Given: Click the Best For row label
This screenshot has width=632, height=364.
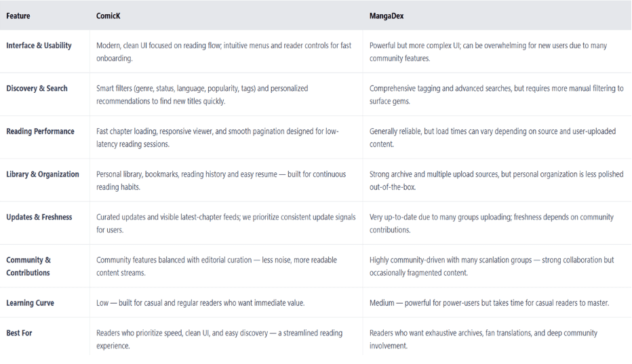Looking at the screenshot, I should [x=19, y=333].
